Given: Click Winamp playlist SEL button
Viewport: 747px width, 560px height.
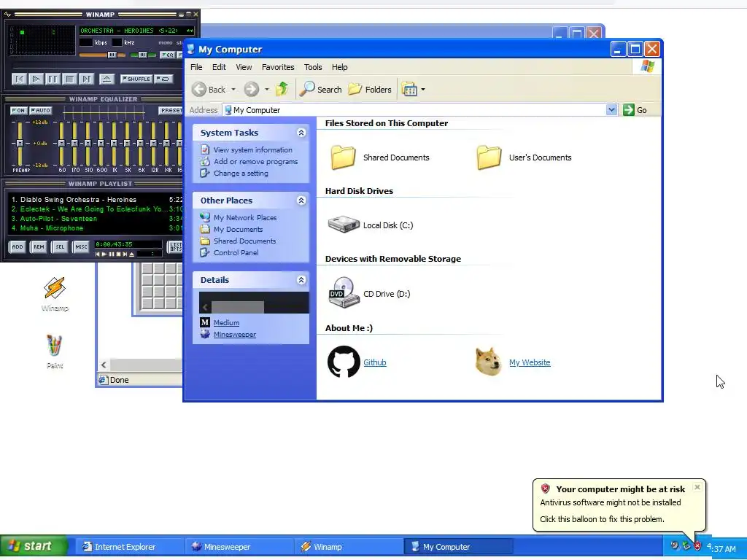Looking at the screenshot, I should coord(60,246).
